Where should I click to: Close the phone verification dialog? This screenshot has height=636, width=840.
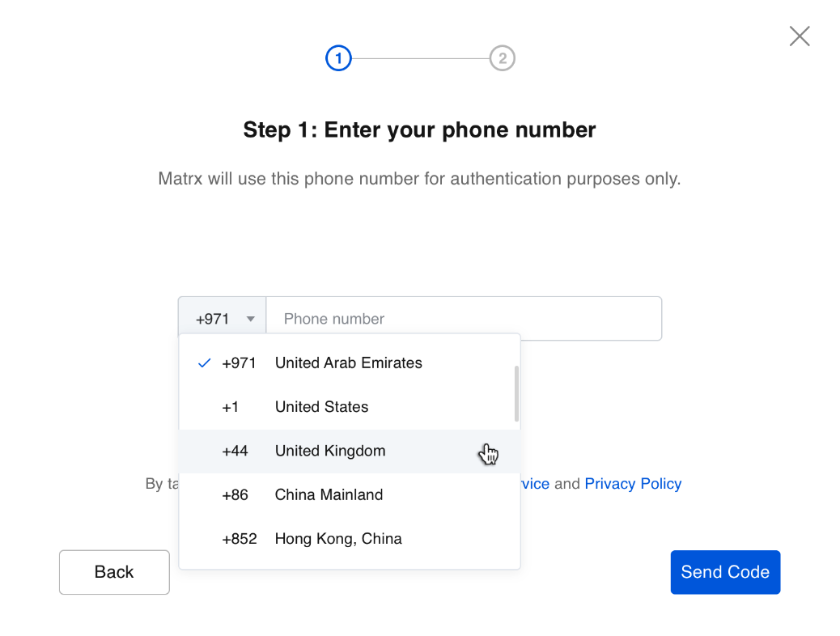(x=800, y=36)
